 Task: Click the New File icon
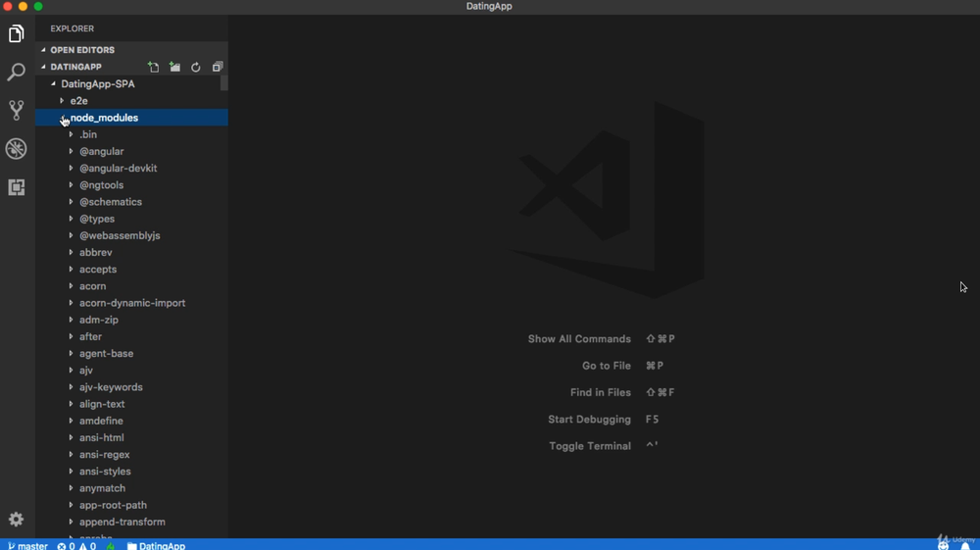coord(153,67)
